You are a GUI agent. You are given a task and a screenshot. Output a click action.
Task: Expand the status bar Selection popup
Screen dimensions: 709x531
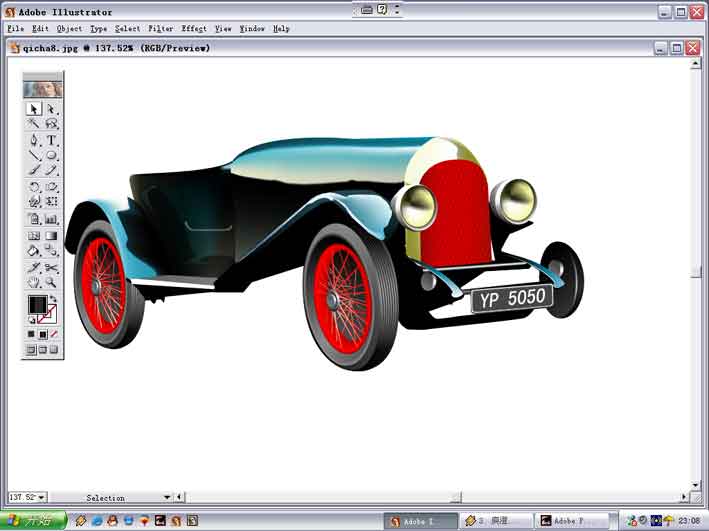[167, 497]
